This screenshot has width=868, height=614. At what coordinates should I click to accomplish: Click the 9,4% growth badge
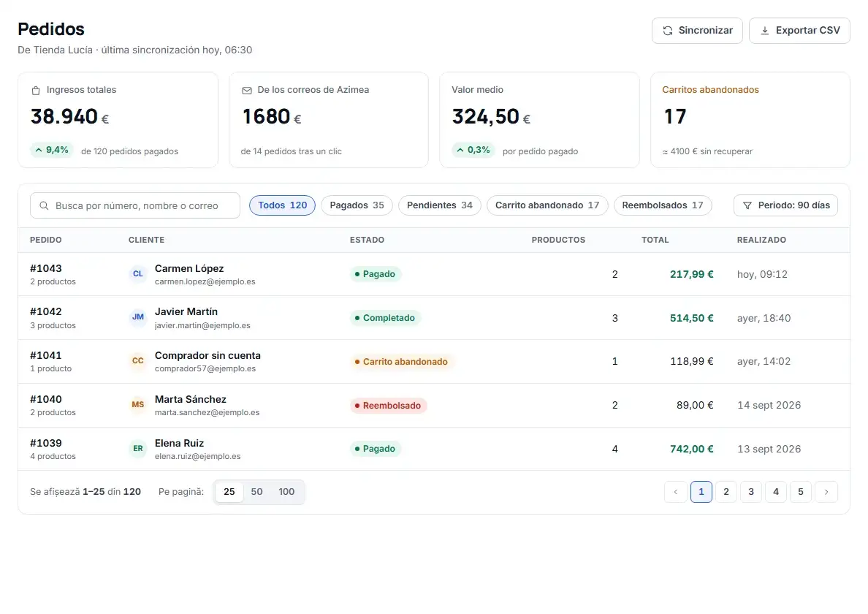click(52, 150)
